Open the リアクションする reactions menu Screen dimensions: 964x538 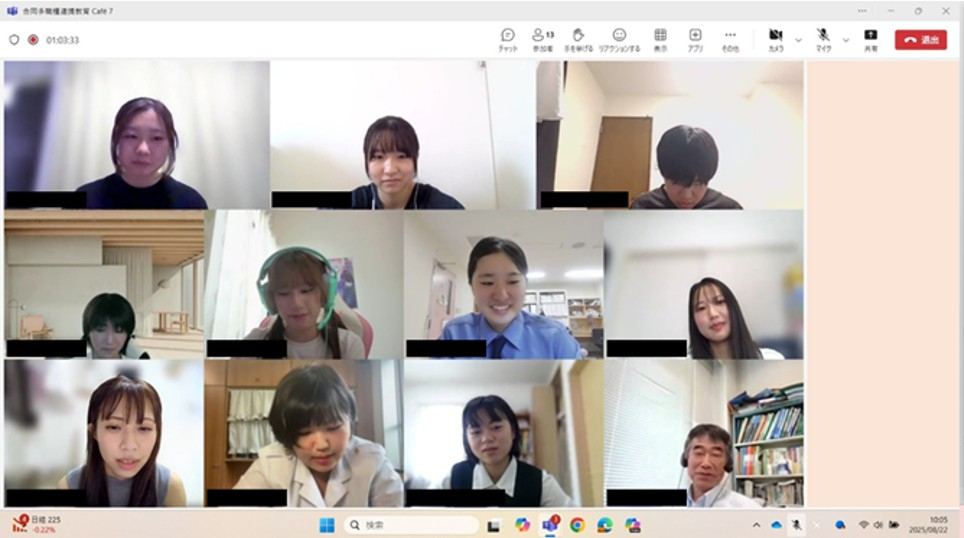619,39
